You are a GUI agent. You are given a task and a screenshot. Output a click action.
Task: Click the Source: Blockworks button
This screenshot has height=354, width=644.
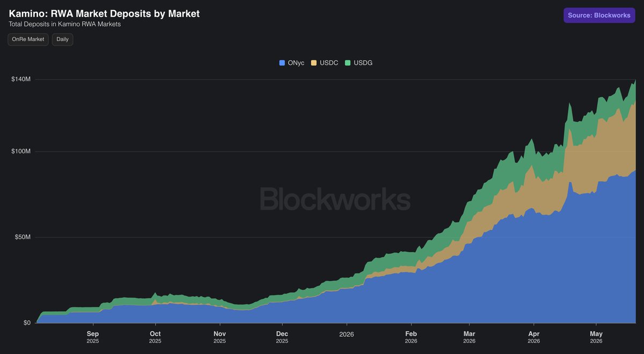599,15
